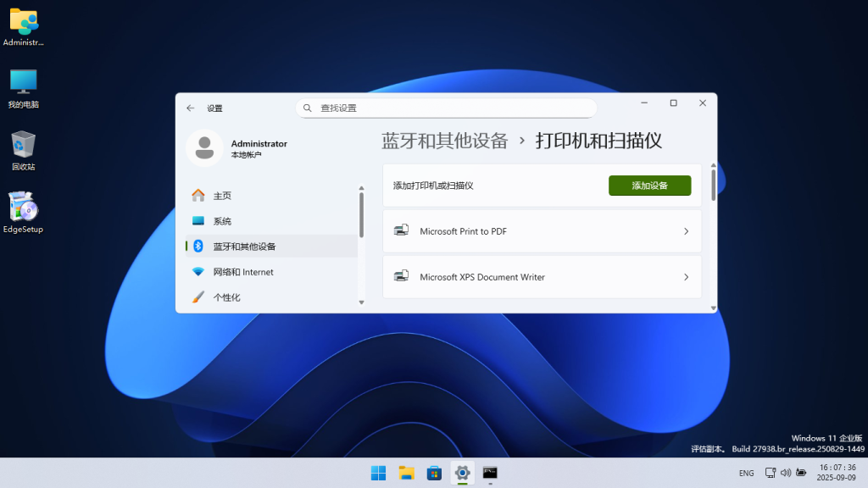Image resolution: width=868 pixels, height=488 pixels.
Task: Click the battery tray icon
Action: coord(801,473)
